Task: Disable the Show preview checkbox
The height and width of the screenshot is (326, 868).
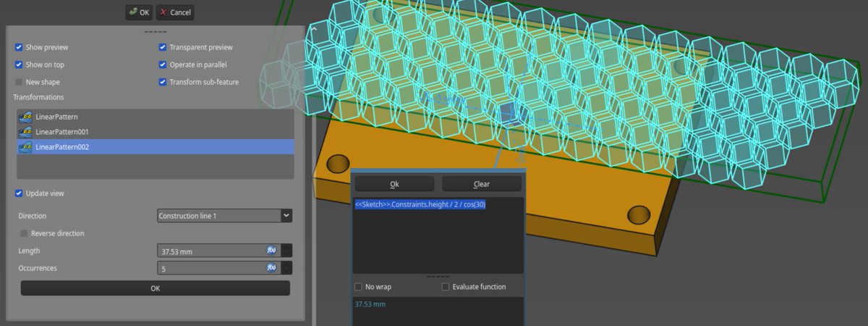Action: click(x=18, y=47)
